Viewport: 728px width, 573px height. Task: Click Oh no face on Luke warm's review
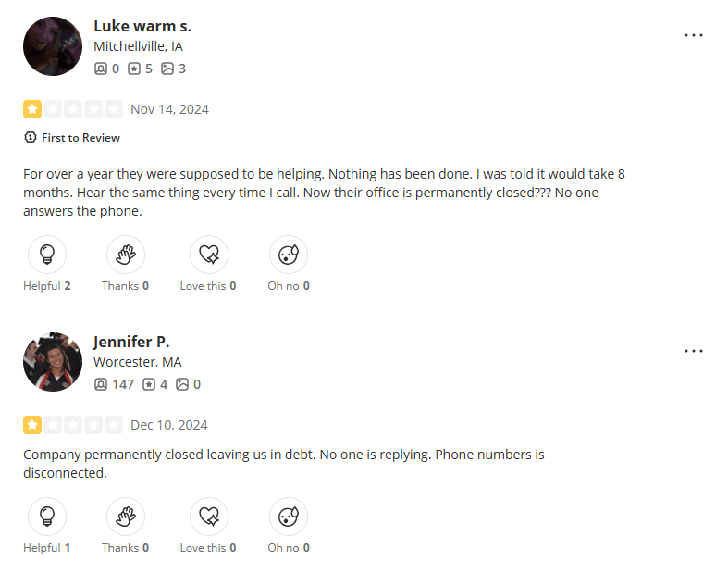pyautogui.click(x=288, y=254)
